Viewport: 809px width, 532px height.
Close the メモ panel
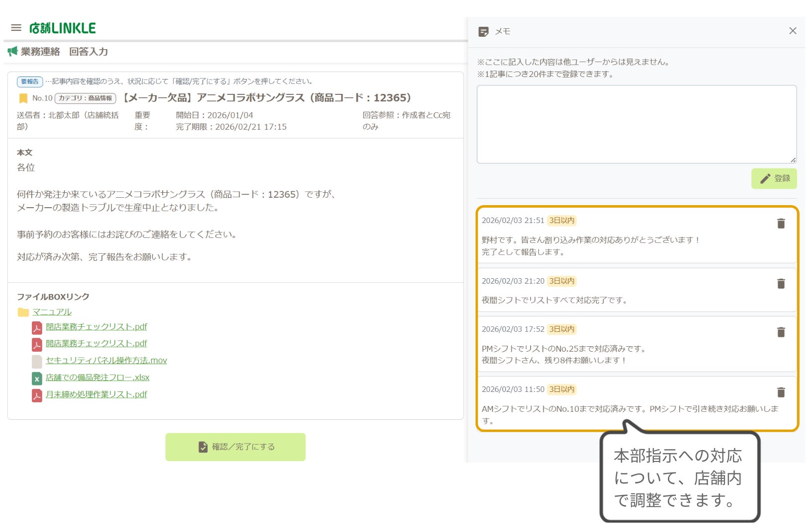click(x=793, y=31)
